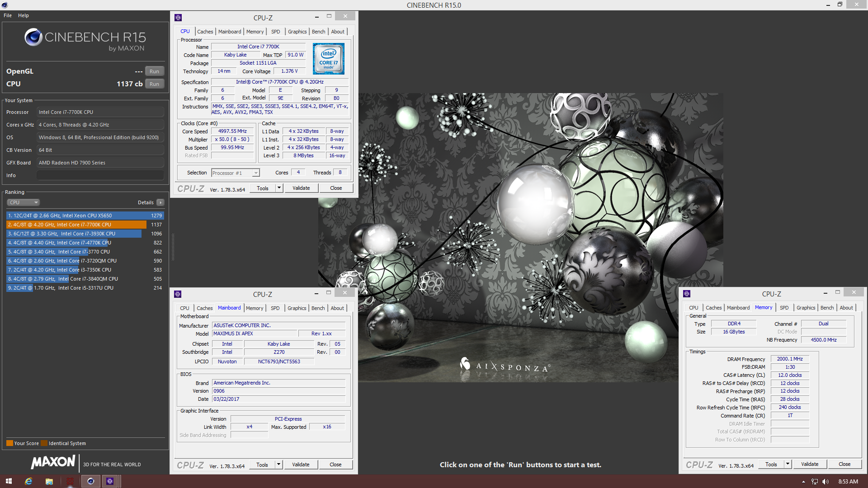Click the CPU-Z app icon in the CPU tab window title bar

pos(178,18)
